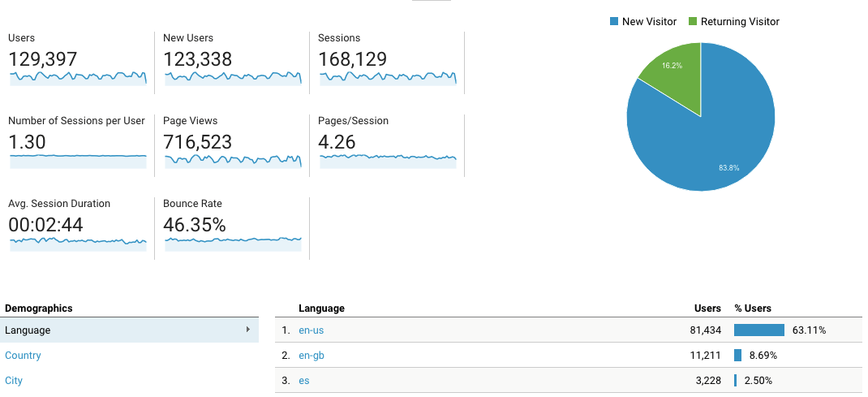This screenshot has height=397, width=868.
Task: Click the es users count 3,228
Action: [708, 381]
